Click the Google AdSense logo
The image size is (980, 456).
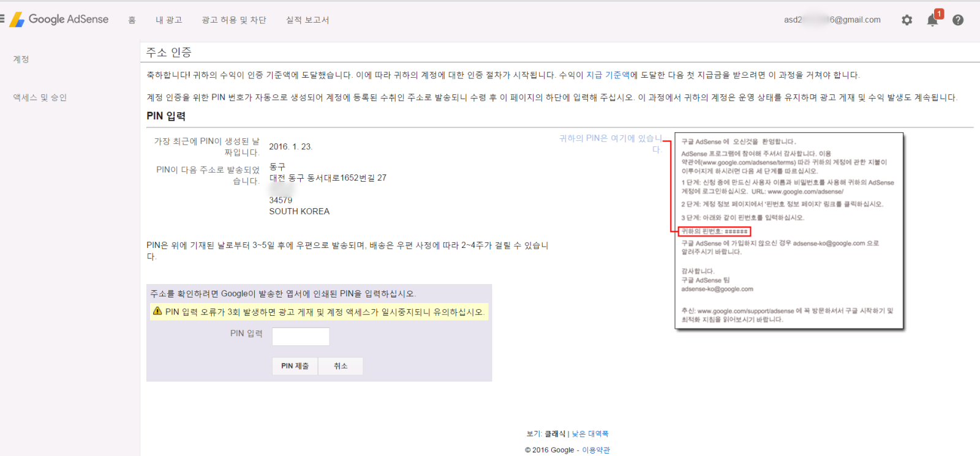click(x=59, y=20)
